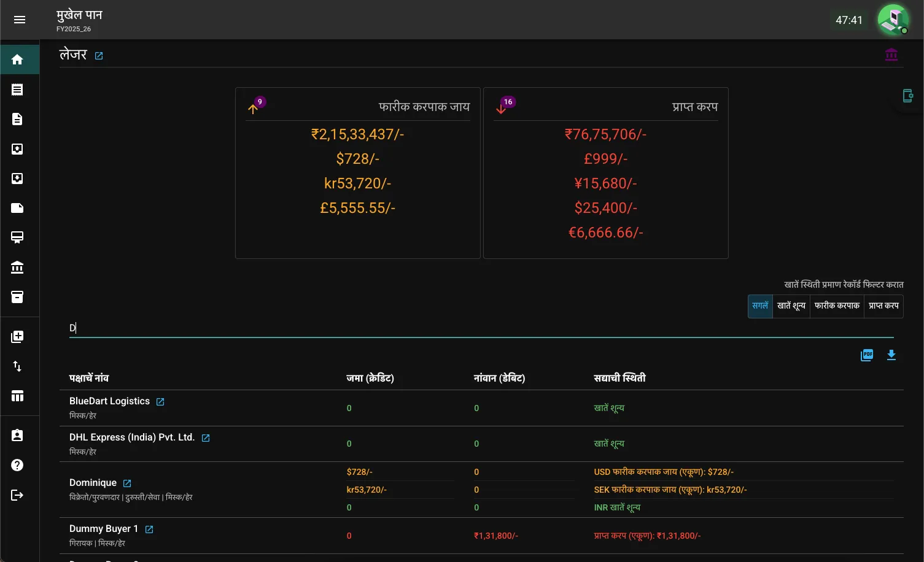
Task: Go to the home dashboard icon
Action: click(17, 60)
